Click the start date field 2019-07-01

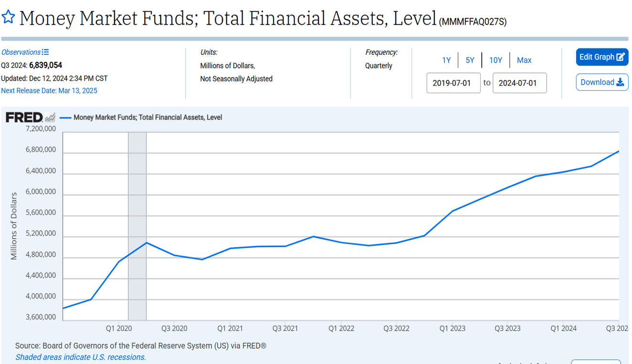point(453,83)
